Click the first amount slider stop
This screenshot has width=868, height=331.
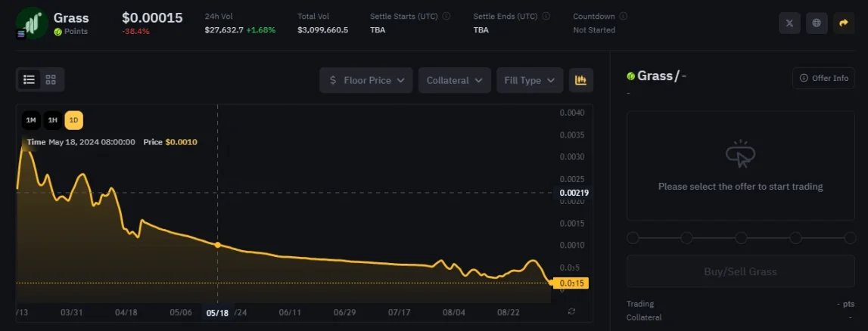click(x=633, y=238)
